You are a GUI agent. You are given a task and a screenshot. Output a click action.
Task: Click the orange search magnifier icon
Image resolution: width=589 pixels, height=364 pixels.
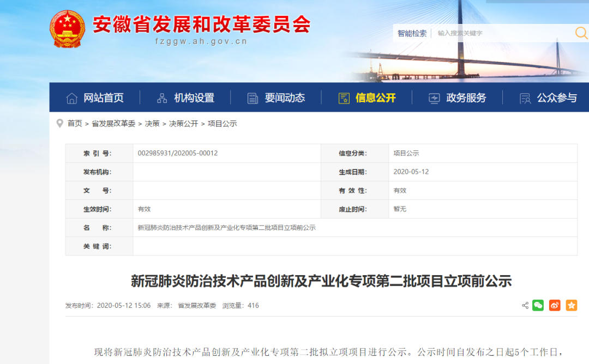point(581,33)
